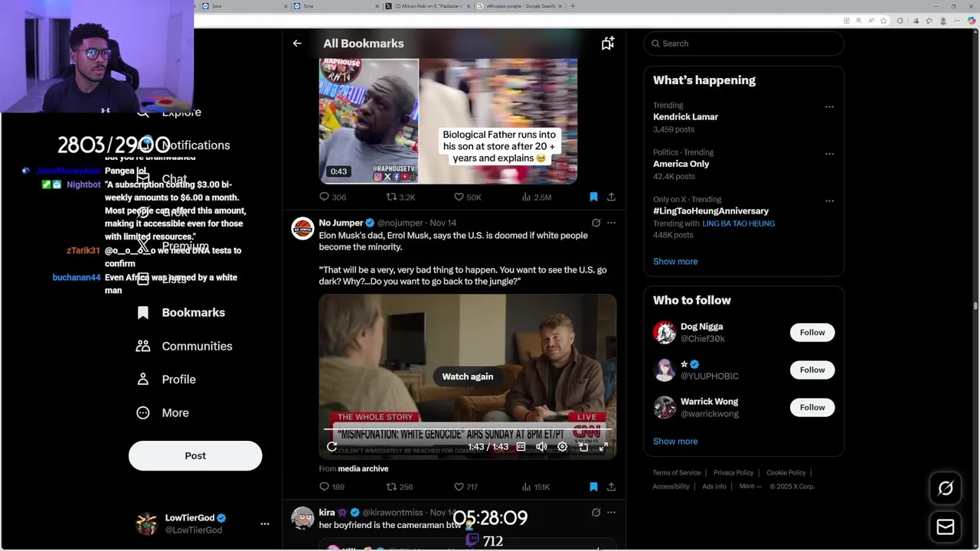Open Bookmarks in the sidebar
This screenshot has width=980, height=551.
click(181, 312)
